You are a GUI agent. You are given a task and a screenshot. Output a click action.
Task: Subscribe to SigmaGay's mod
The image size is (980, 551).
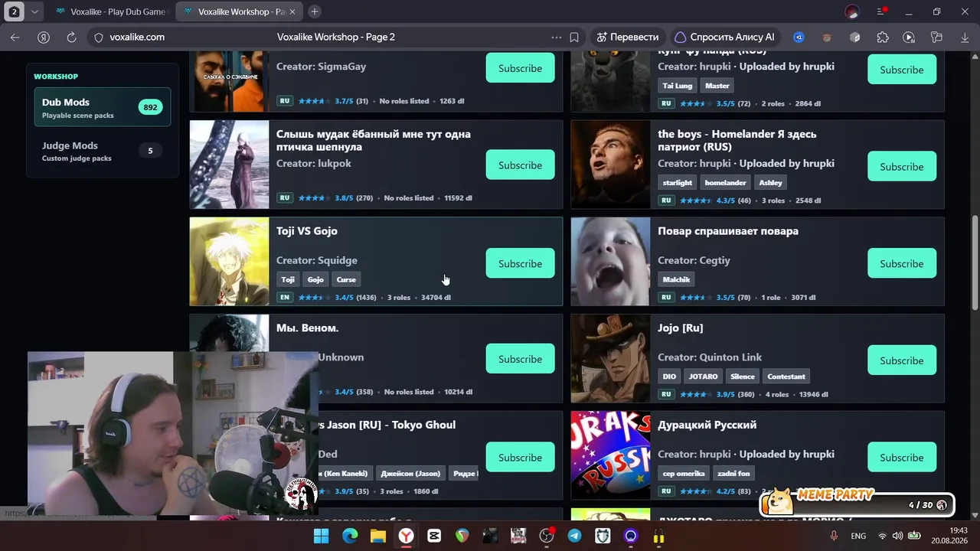(520, 68)
